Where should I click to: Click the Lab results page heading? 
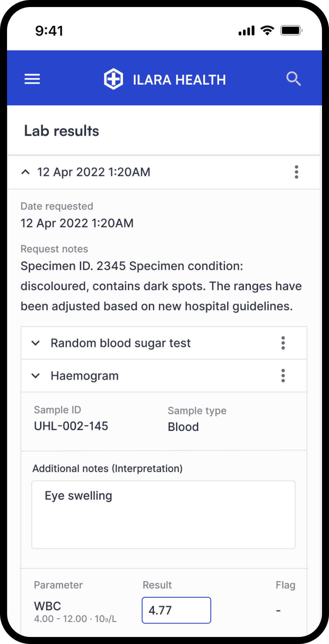(x=61, y=131)
